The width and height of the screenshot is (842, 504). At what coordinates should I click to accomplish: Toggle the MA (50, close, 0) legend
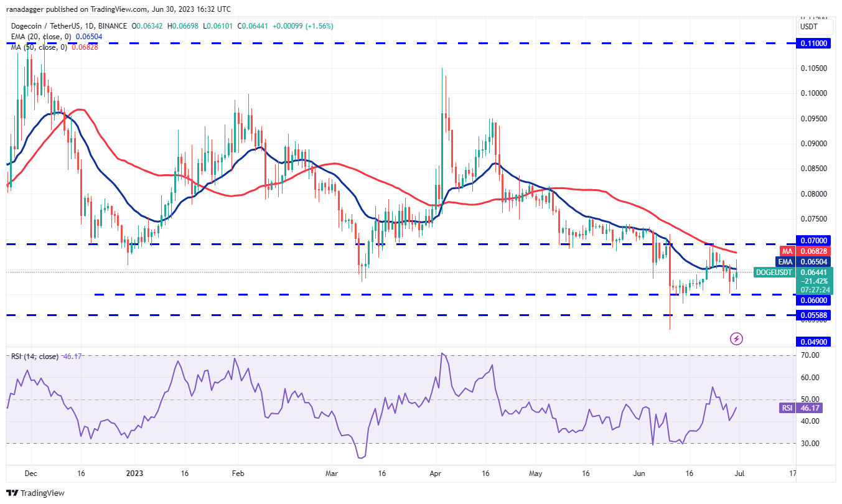coord(37,47)
